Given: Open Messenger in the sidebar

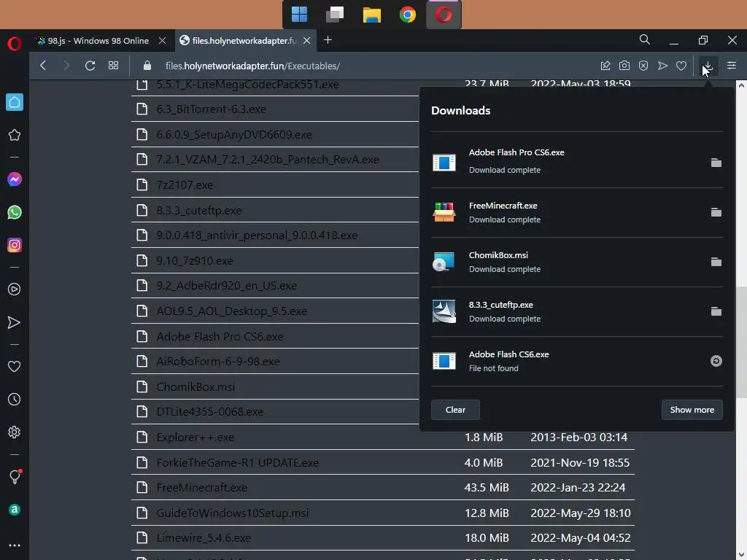Looking at the screenshot, I should coord(15,179).
